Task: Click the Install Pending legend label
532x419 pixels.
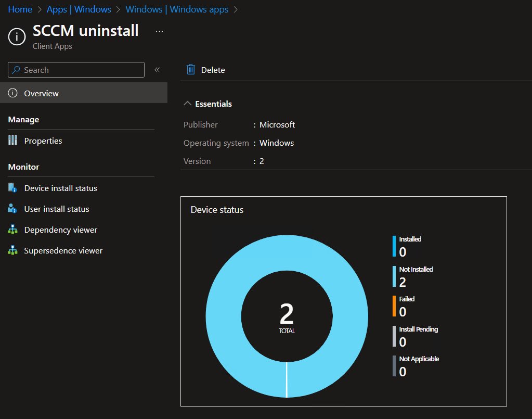Action: click(x=418, y=329)
